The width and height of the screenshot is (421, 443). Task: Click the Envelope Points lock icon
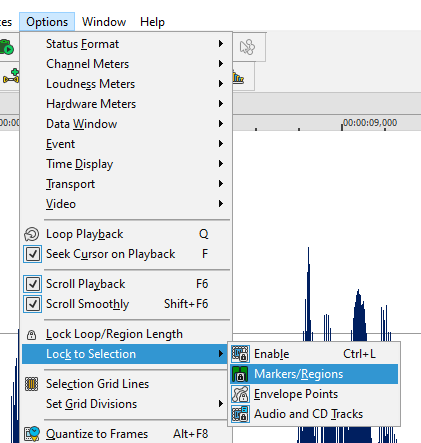coord(240,394)
